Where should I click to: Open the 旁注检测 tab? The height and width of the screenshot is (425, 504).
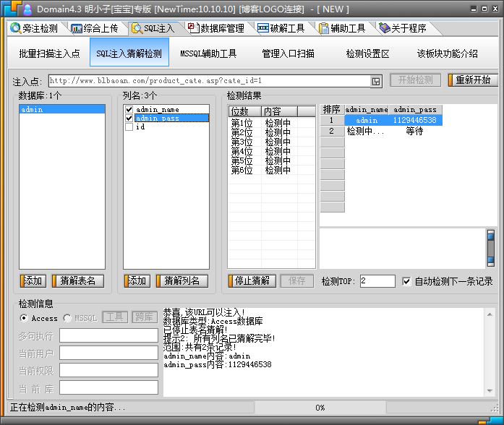34,28
